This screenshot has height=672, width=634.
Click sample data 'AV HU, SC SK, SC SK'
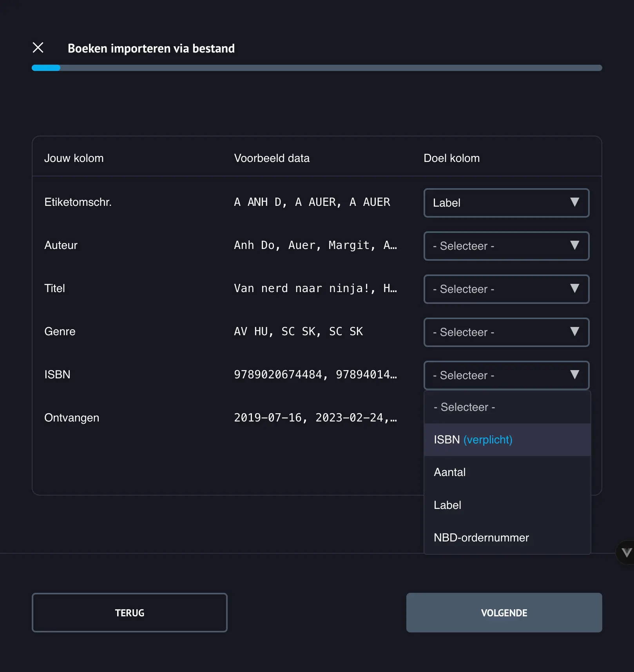tap(298, 332)
